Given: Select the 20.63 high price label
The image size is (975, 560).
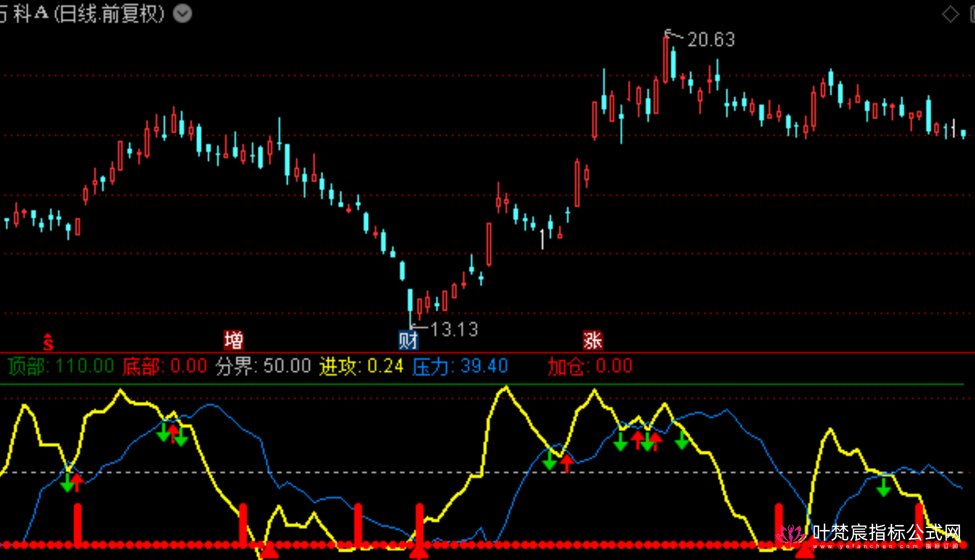Looking at the screenshot, I should (x=711, y=39).
